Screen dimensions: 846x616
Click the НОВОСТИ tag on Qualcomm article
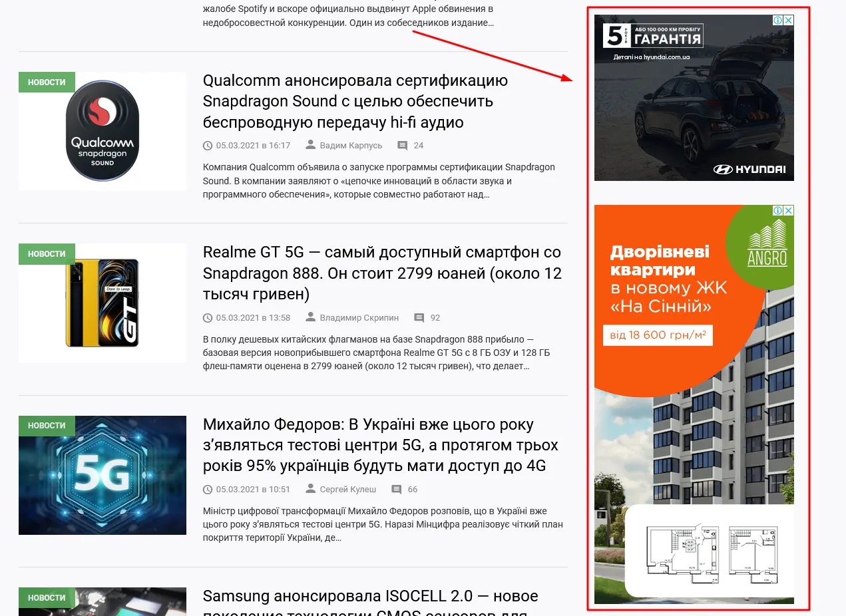pyautogui.click(x=47, y=82)
